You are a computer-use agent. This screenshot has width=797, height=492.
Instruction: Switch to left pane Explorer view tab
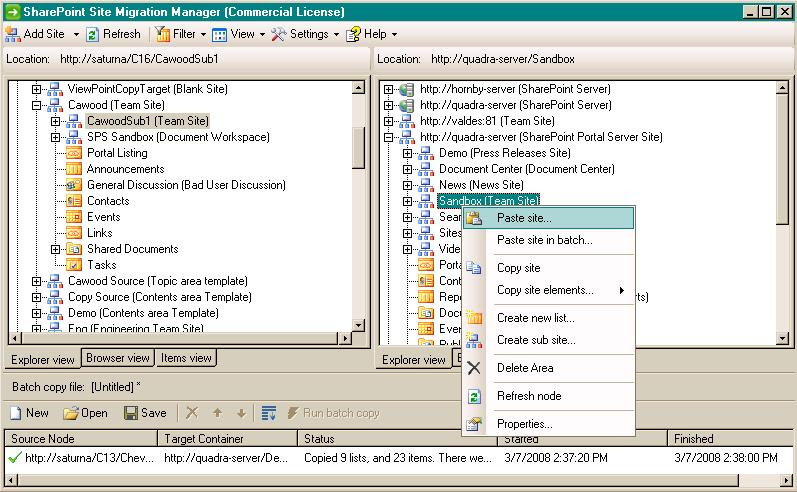click(x=43, y=359)
